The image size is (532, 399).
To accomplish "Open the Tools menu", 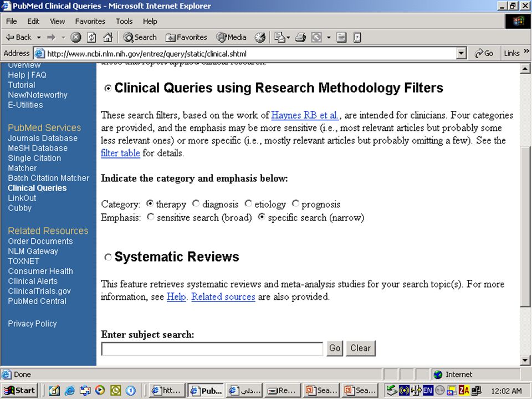I will click(124, 22).
